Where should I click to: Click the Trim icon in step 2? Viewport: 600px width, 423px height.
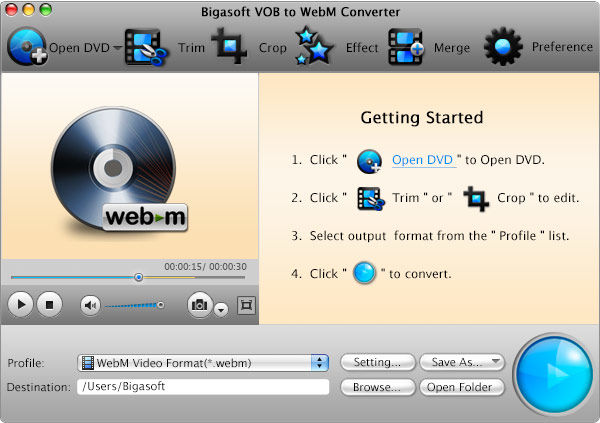(371, 199)
